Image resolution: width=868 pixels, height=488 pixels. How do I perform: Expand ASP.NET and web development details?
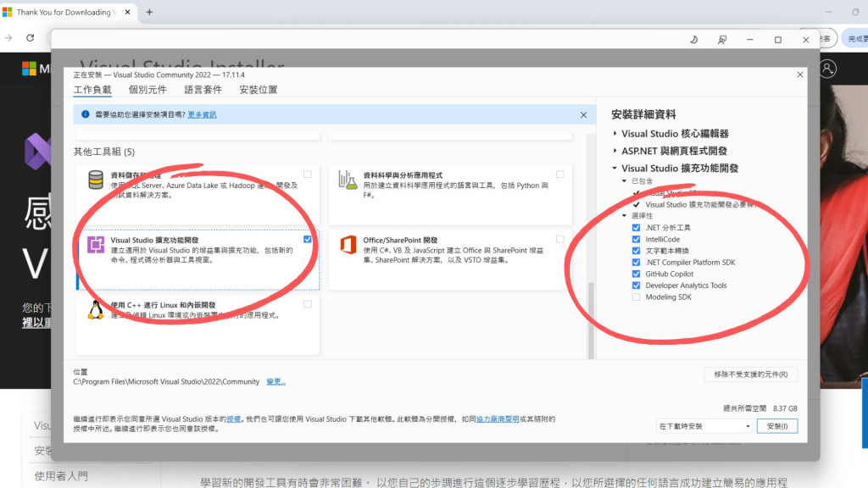coord(615,151)
